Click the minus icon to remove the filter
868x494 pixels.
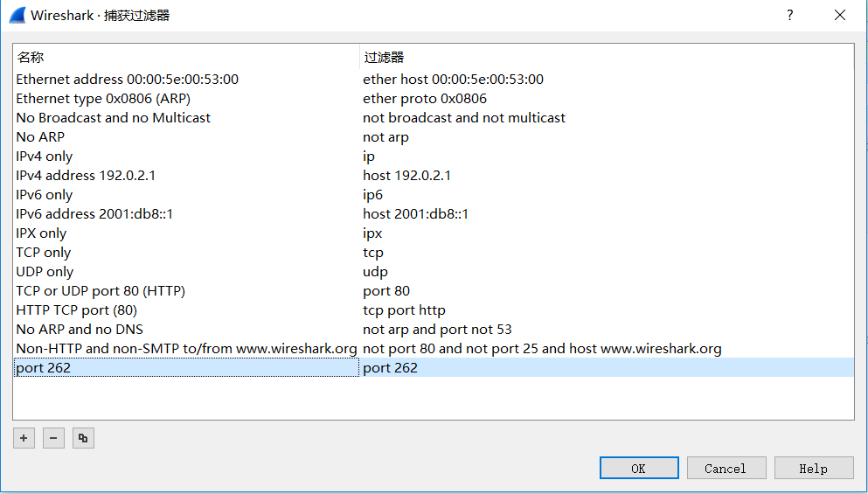click(53, 438)
